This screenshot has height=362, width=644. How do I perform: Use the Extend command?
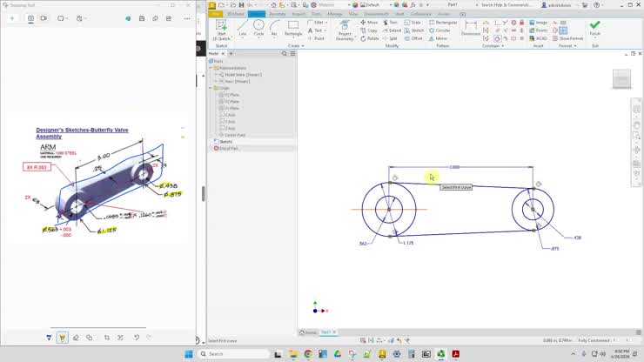(x=392, y=30)
